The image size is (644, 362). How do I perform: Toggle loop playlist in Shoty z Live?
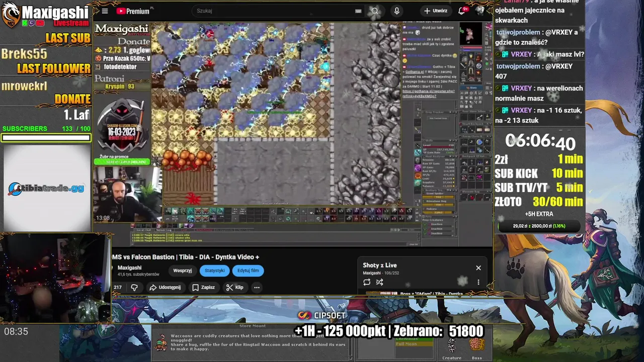coord(367,282)
